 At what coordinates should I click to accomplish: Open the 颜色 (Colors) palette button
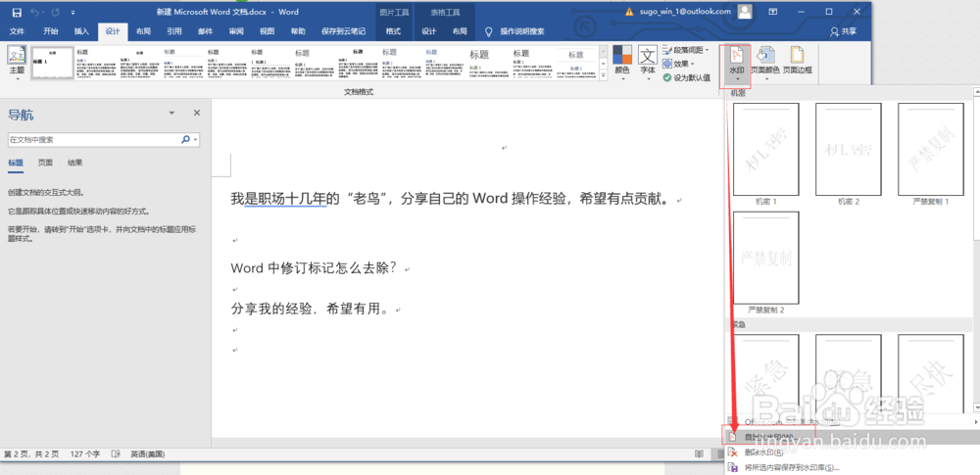coord(622,63)
